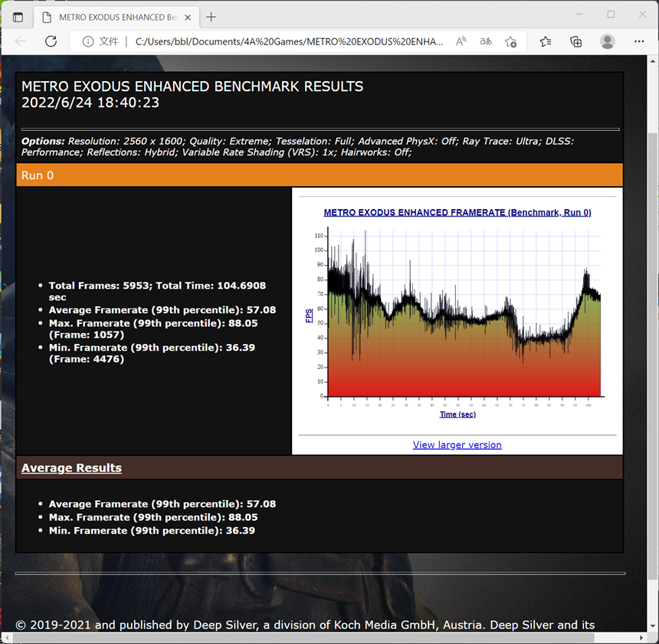Open a new tab with plus button
The width and height of the screenshot is (659, 644).
(x=211, y=17)
